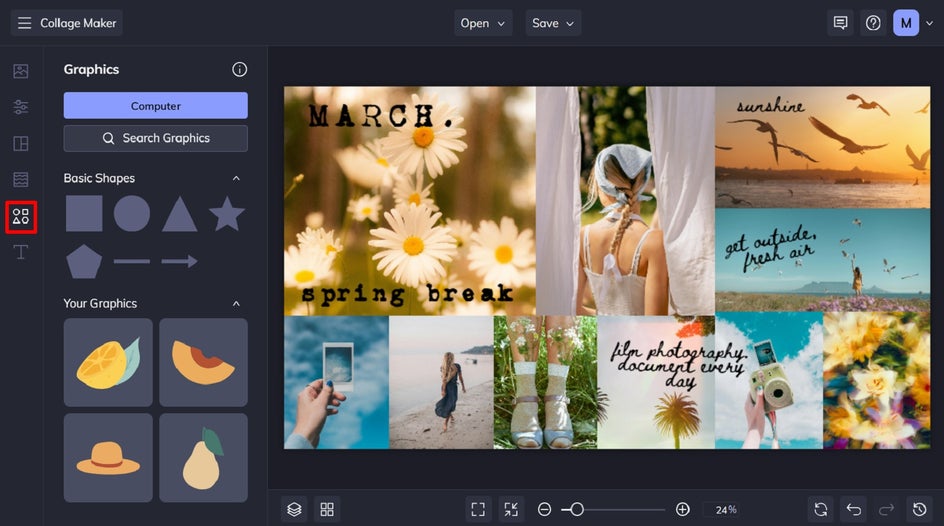Open the Save dropdown menu
The image size is (944, 526).
(553, 23)
